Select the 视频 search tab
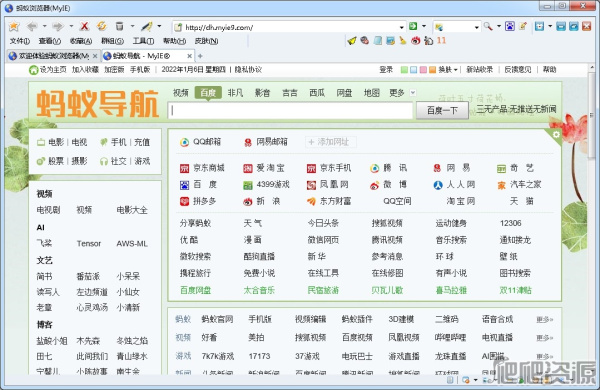 [x=181, y=93]
